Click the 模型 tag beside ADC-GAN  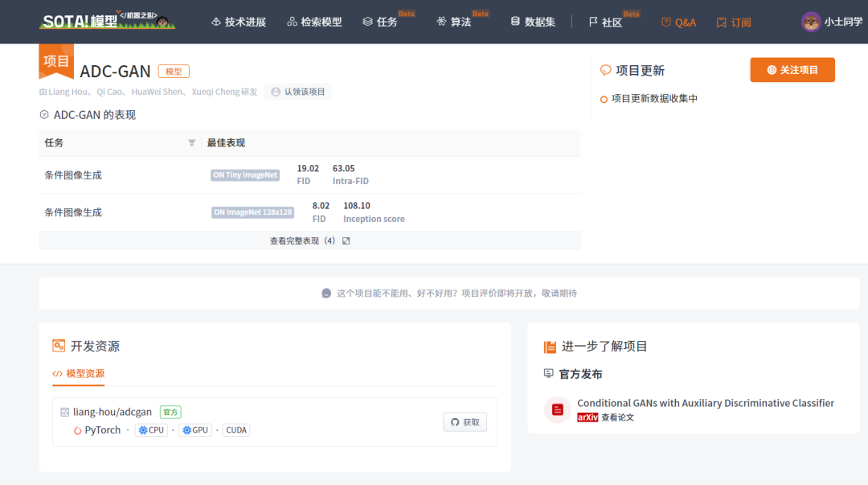point(174,72)
